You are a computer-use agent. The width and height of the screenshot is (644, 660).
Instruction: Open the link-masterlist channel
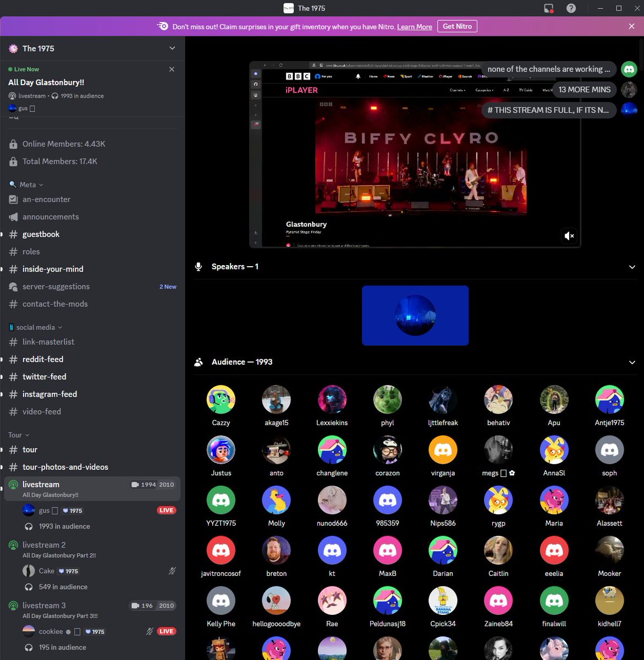tap(92, 342)
